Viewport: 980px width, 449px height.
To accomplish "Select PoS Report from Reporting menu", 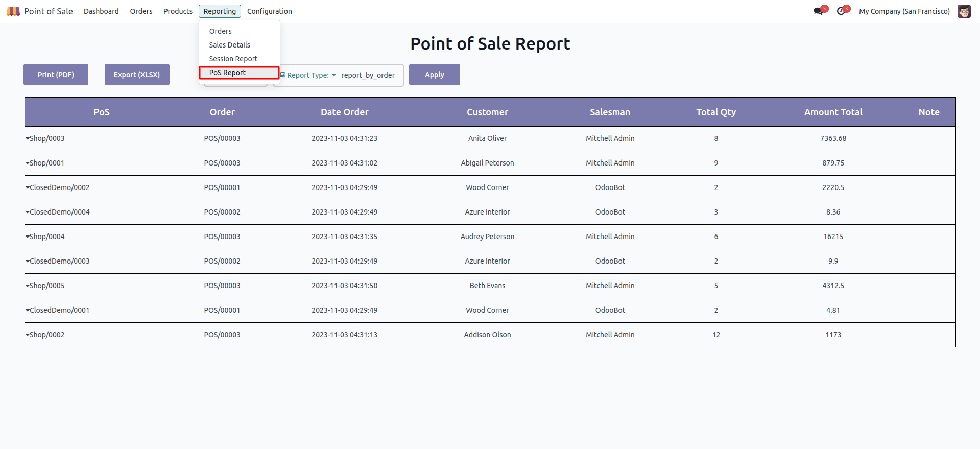I will pyautogui.click(x=227, y=73).
